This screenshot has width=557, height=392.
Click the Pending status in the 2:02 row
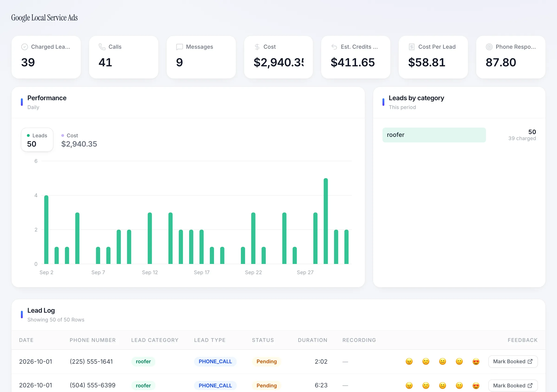tap(267, 361)
